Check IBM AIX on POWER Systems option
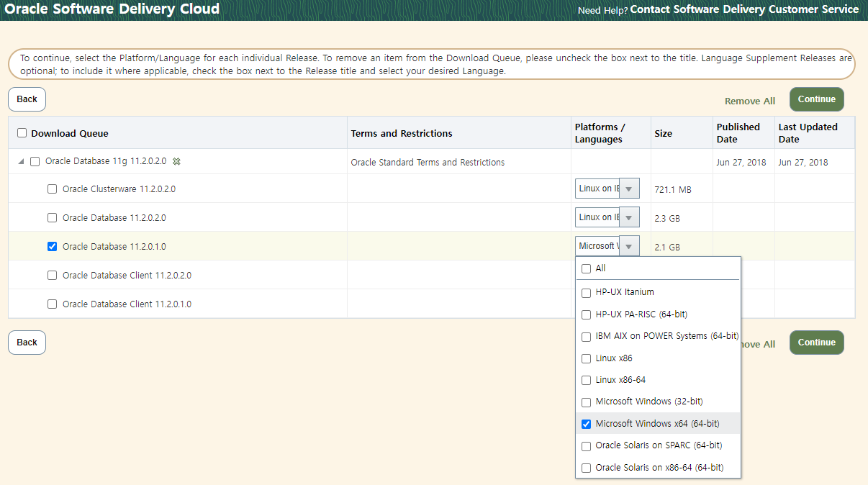Viewport: 868px width, 485px height. (x=586, y=337)
